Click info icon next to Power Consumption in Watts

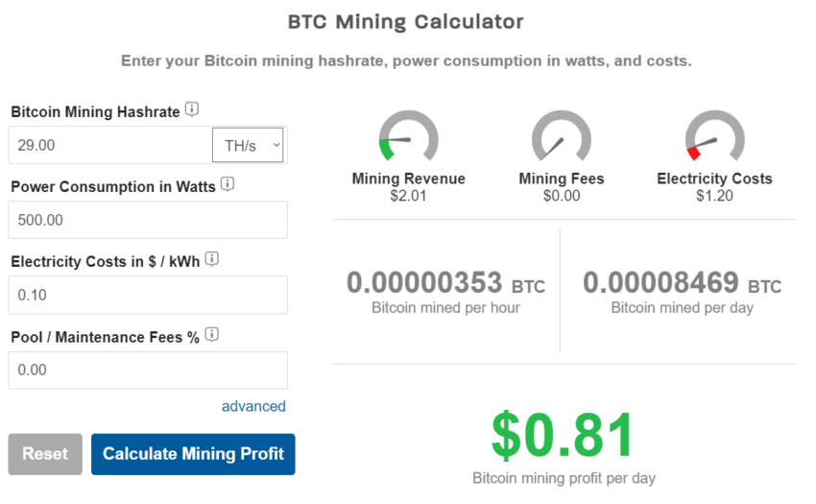(x=228, y=183)
